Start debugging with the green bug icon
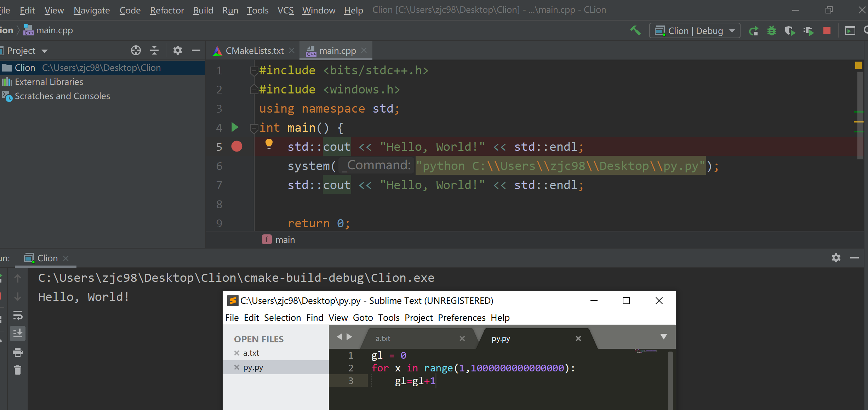The height and width of the screenshot is (410, 868). [772, 31]
